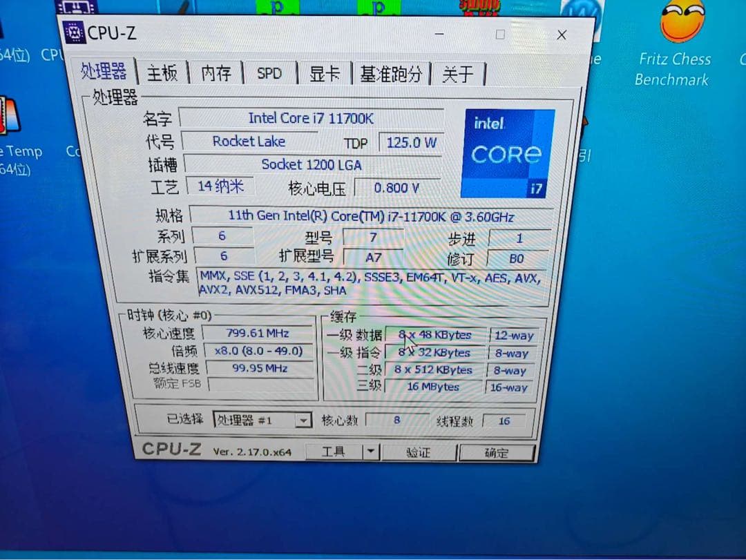Click the 16-way cache associativity value
The height and width of the screenshot is (560, 746).
pos(508,387)
